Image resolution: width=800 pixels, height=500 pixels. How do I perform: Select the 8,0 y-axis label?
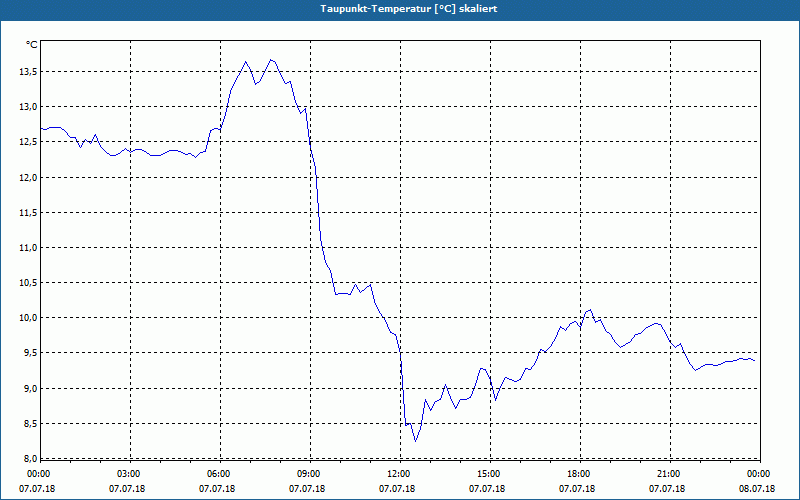coord(30,458)
